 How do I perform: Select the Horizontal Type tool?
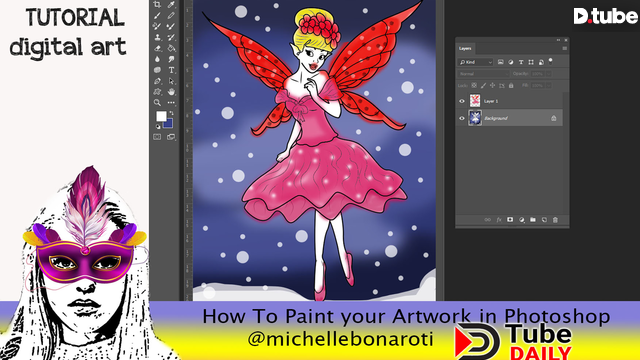coord(171,70)
